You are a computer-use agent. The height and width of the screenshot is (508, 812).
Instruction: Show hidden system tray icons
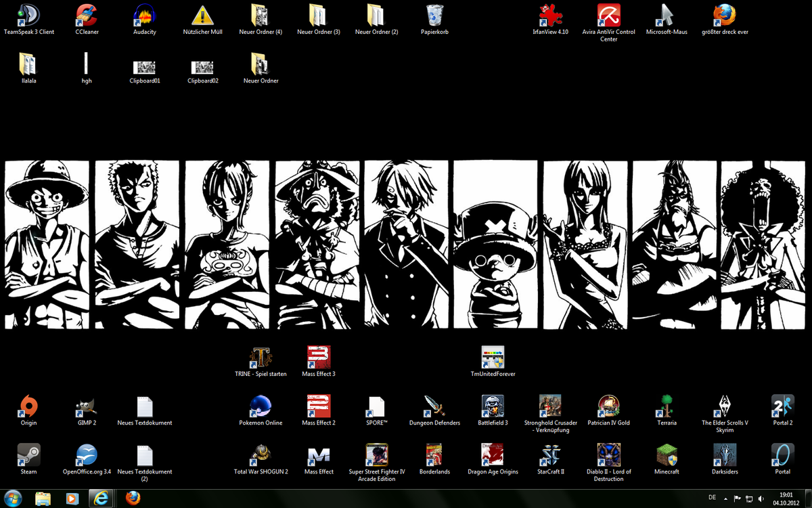(727, 498)
